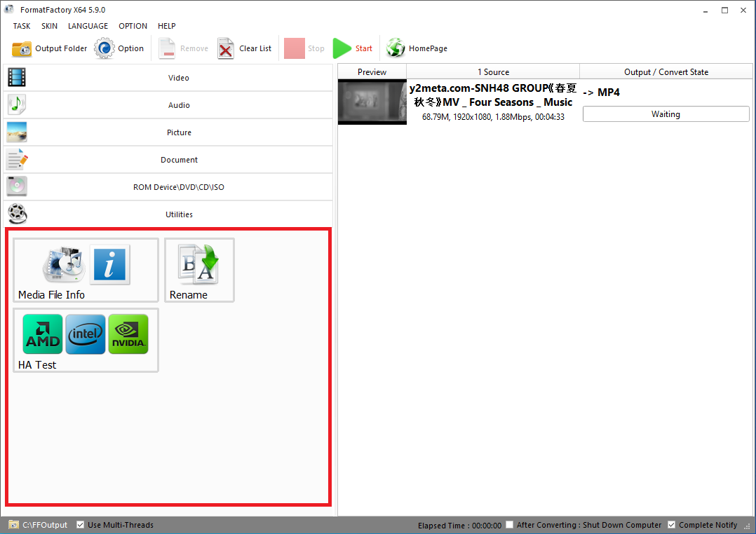Click the Clear List icon
Screen dimensions: 756x534
coord(226,49)
